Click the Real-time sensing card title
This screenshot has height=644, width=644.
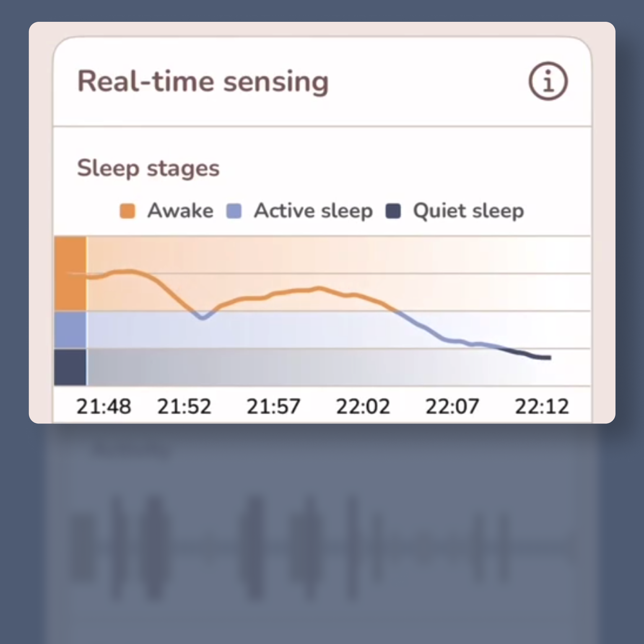pyautogui.click(x=203, y=81)
